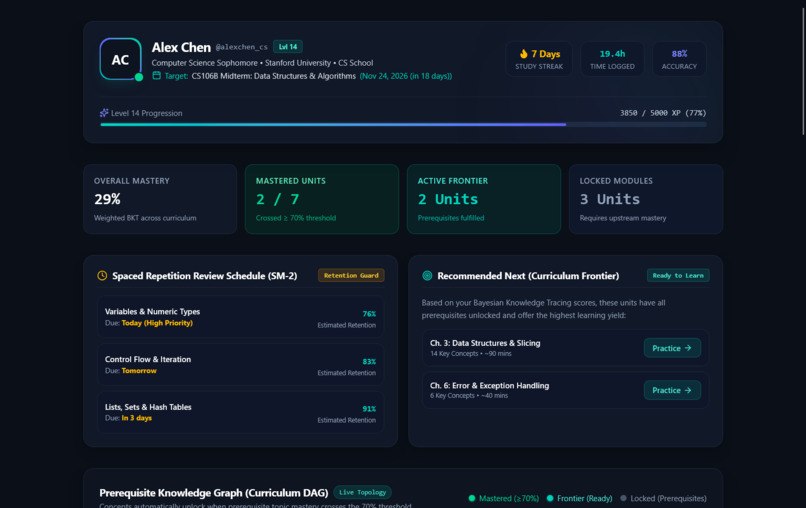Click the Live Topology badge
Image resolution: width=806 pixels, height=508 pixels.
[362, 492]
